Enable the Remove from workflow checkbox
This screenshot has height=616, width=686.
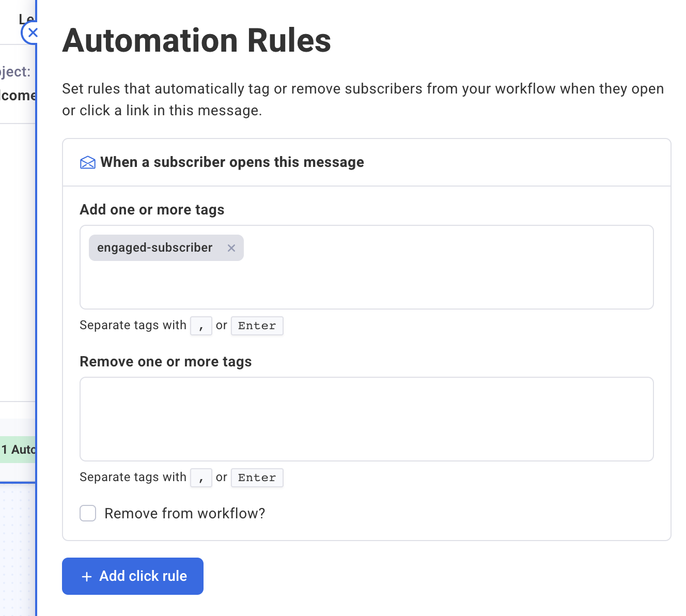(x=88, y=514)
